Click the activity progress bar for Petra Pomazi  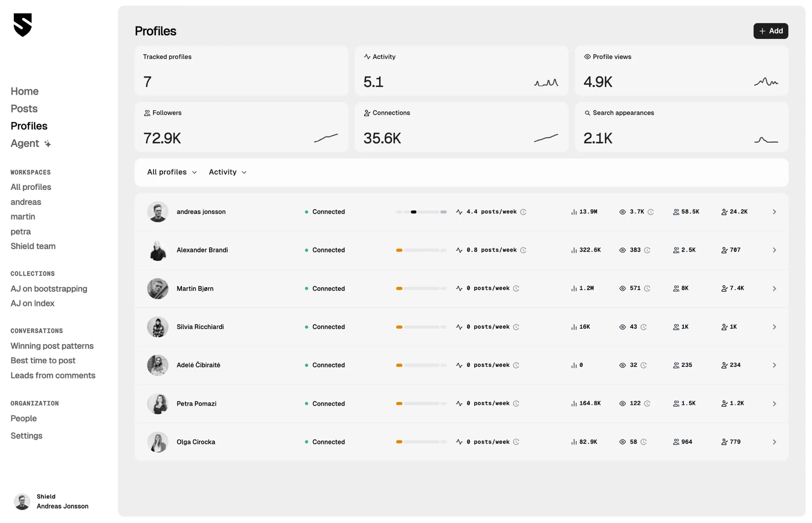pyautogui.click(x=421, y=404)
